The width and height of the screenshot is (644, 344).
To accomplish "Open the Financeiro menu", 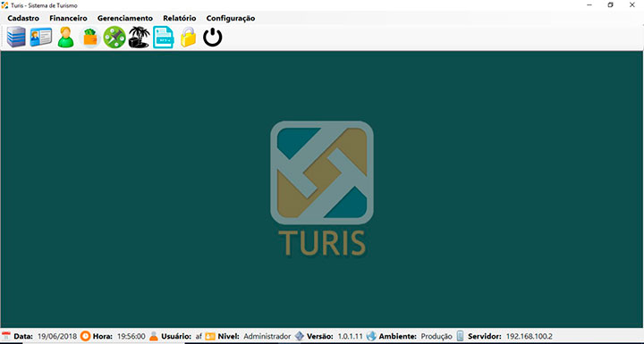I will (68, 18).
